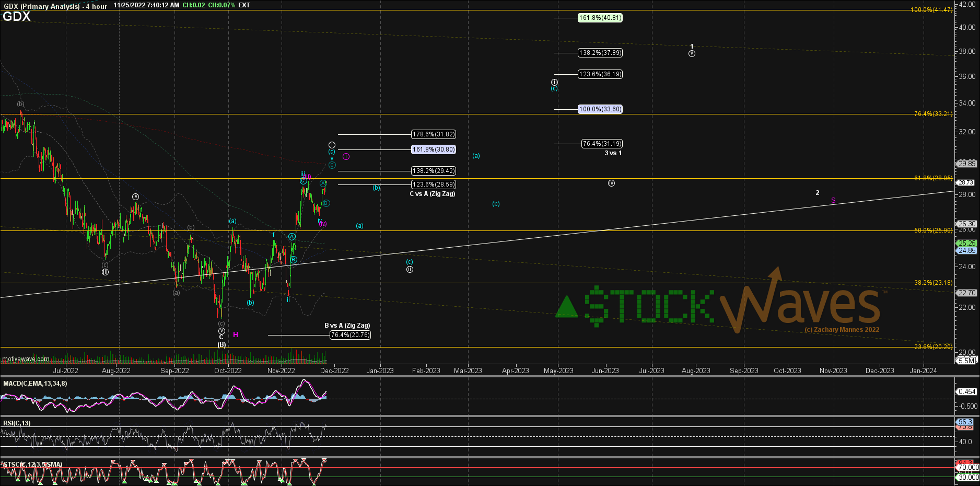
Task: Click the 76.4%(20.76) retracement label
Action: (x=350, y=335)
